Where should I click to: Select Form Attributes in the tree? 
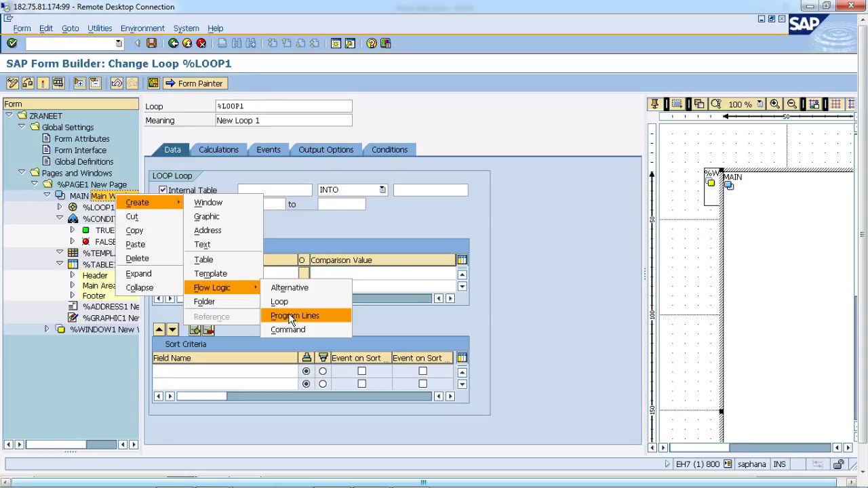[81, 138]
